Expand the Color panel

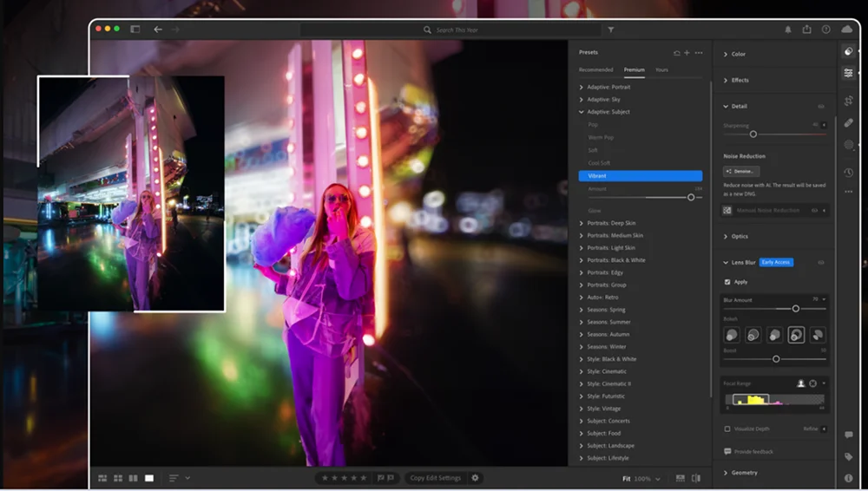point(738,54)
